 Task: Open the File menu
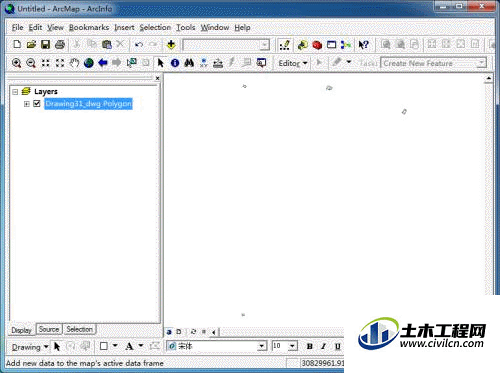[x=17, y=28]
